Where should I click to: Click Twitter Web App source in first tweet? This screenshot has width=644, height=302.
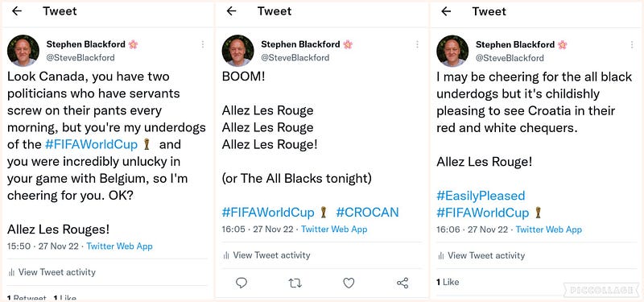[119, 246]
